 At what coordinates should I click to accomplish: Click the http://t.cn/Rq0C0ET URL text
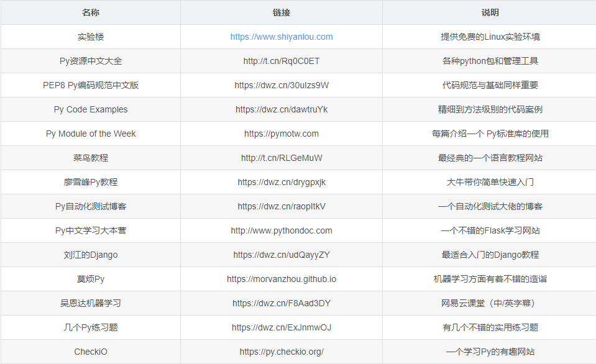pyautogui.click(x=282, y=61)
